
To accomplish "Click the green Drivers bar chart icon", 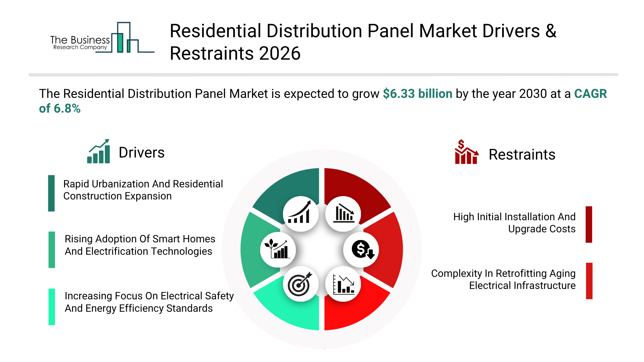I will (99, 152).
